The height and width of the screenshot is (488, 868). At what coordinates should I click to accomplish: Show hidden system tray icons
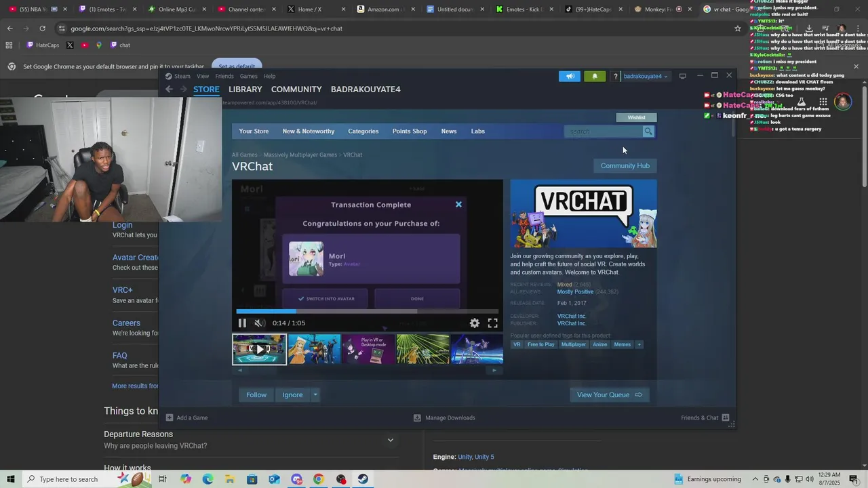755,479
